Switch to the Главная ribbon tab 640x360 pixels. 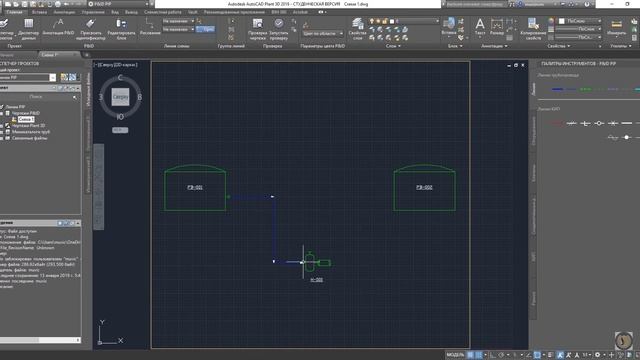pyautogui.click(x=14, y=12)
